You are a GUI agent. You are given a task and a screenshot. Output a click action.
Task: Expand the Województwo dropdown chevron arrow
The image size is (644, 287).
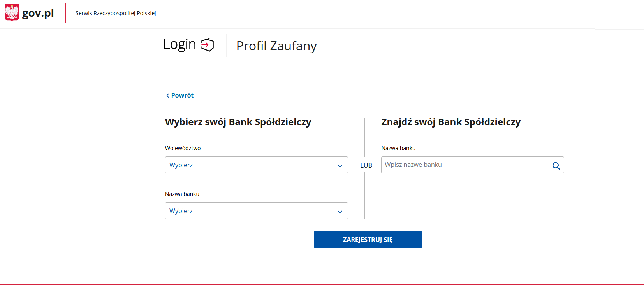(x=340, y=166)
